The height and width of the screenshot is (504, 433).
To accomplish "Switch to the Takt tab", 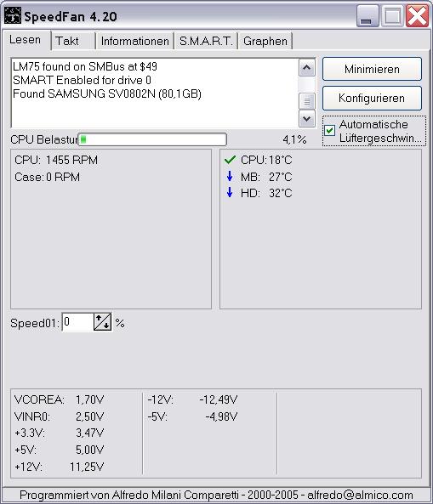I will [x=73, y=41].
